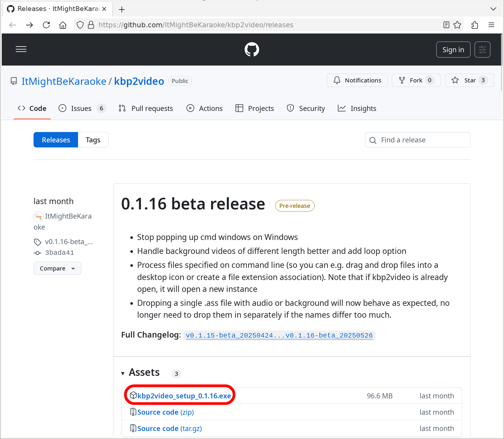The height and width of the screenshot is (439, 504).
Task: Download Source code (tar.gz)
Action: tap(169, 429)
